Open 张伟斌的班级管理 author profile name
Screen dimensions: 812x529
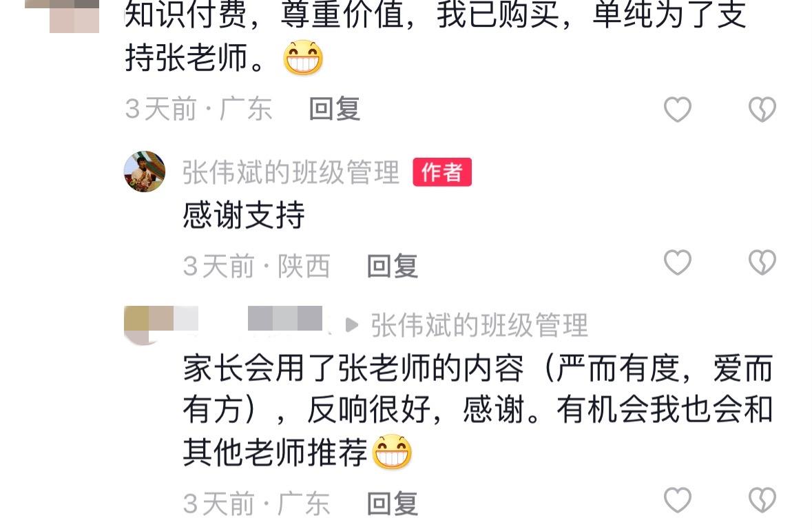pos(291,172)
